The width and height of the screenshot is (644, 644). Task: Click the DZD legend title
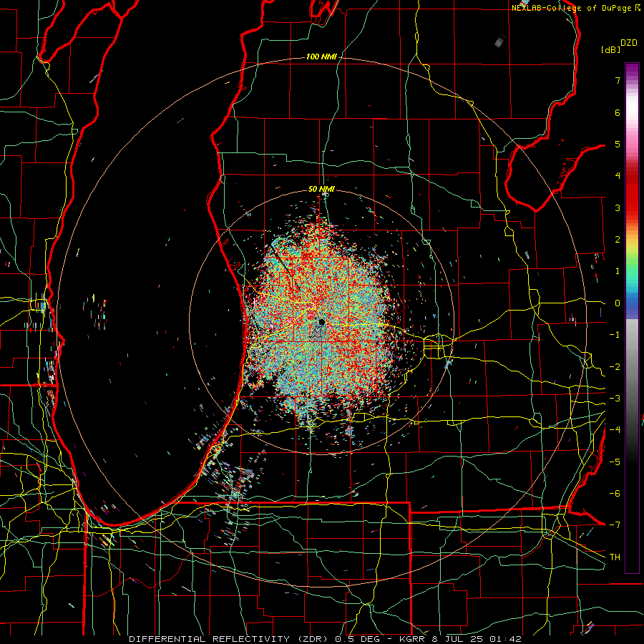[x=629, y=43]
